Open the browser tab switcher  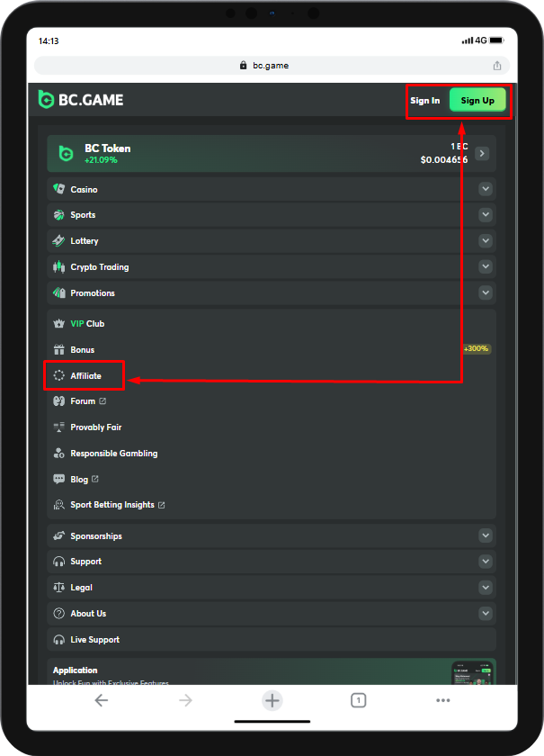click(x=358, y=700)
